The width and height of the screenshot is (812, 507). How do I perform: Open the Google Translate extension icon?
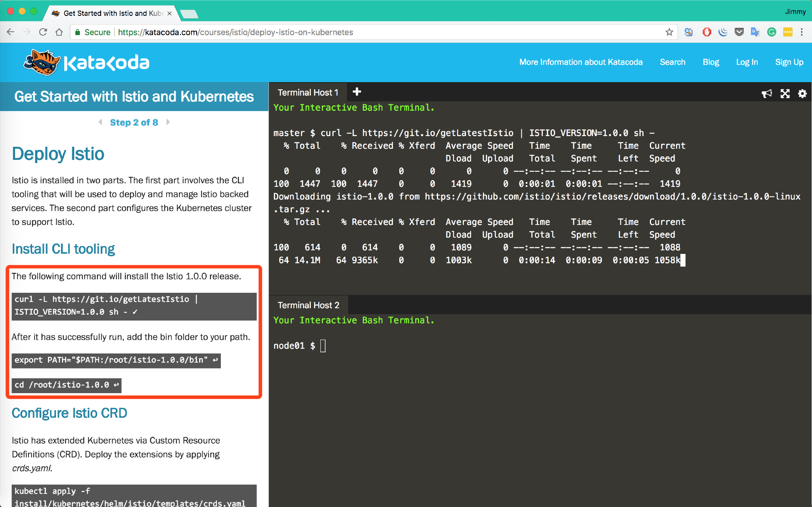(755, 32)
